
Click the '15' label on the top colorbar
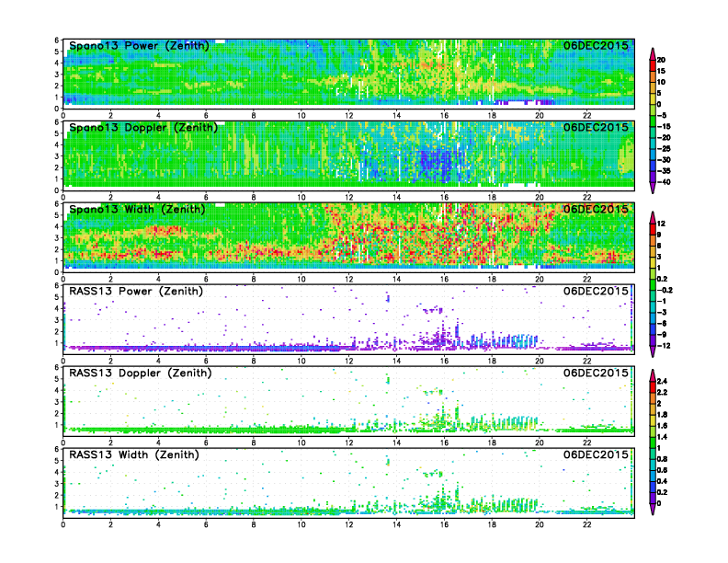[661, 71]
